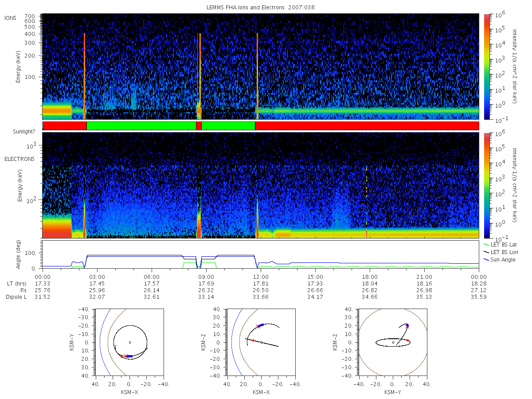The height and width of the screenshot is (399, 532).
Task: Click the Angle (deg) axis label
Action: (19, 255)
